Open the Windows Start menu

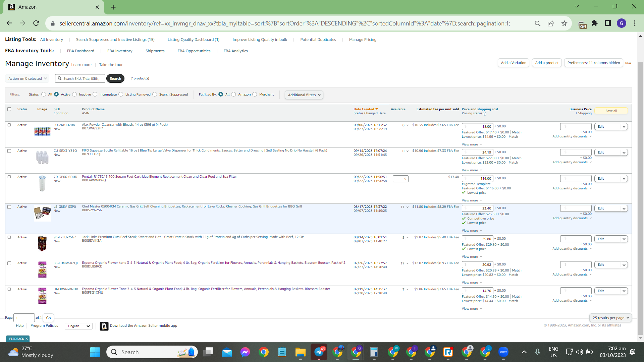[x=95, y=352]
